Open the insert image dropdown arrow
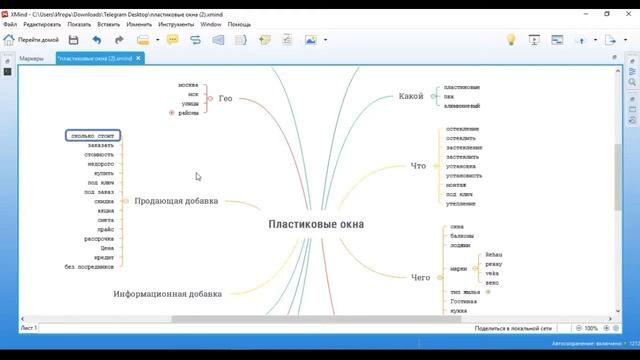640x360 pixels. coord(325,40)
